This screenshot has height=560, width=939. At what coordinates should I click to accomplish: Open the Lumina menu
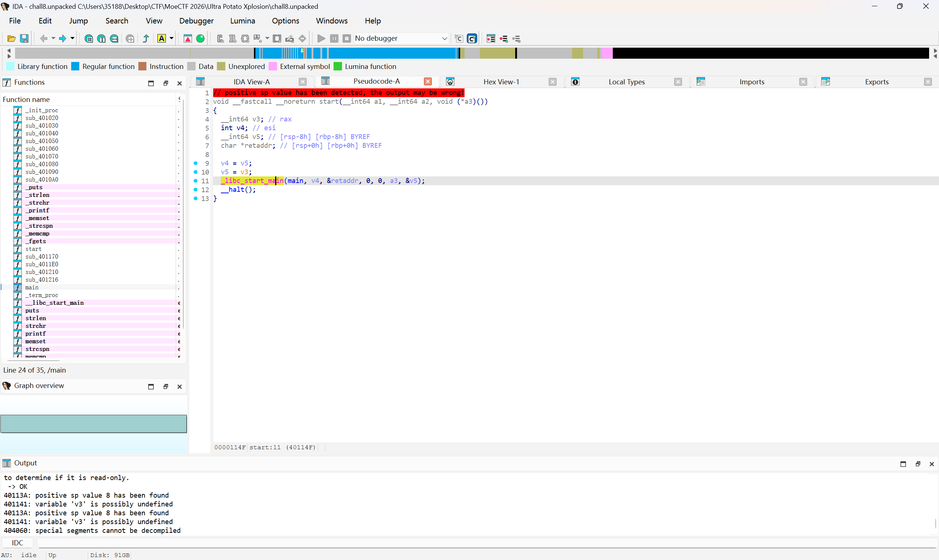pyautogui.click(x=243, y=21)
